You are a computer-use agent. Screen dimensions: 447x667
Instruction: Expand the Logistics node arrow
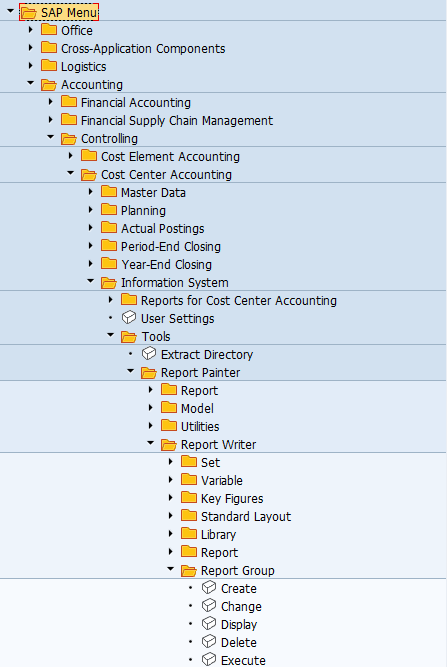[x=30, y=66]
